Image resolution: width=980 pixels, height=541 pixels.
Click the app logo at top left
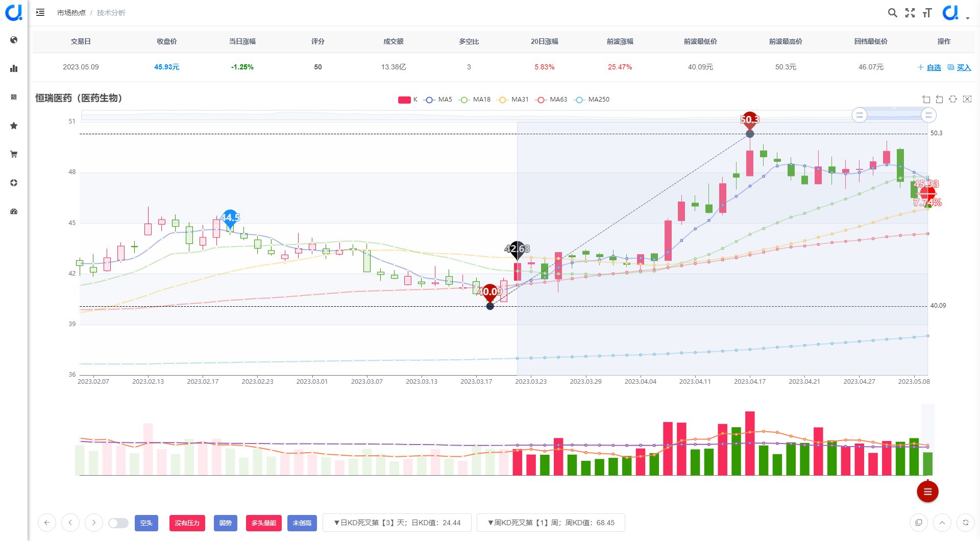[x=14, y=12]
